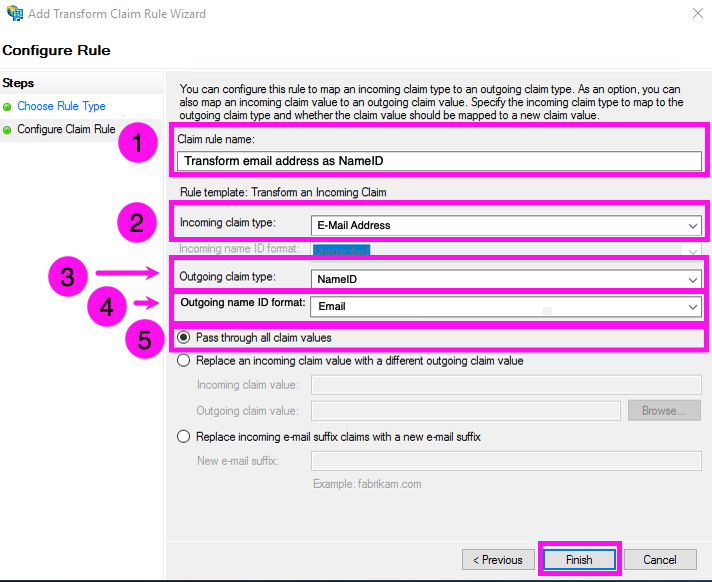The width and height of the screenshot is (712, 582).
Task: Go to the Choose Rule Type step
Action: point(61,106)
